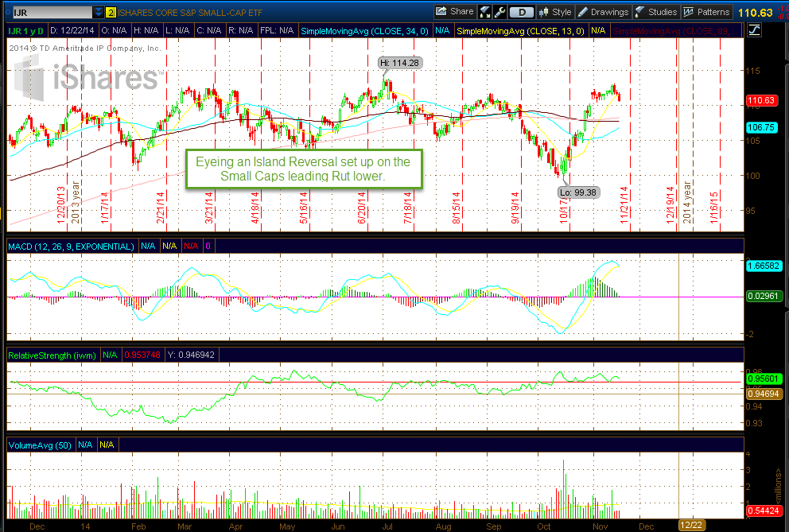Click the 1/16/15 expiration date label
This screenshot has width=789, height=532.
[713, 208]
